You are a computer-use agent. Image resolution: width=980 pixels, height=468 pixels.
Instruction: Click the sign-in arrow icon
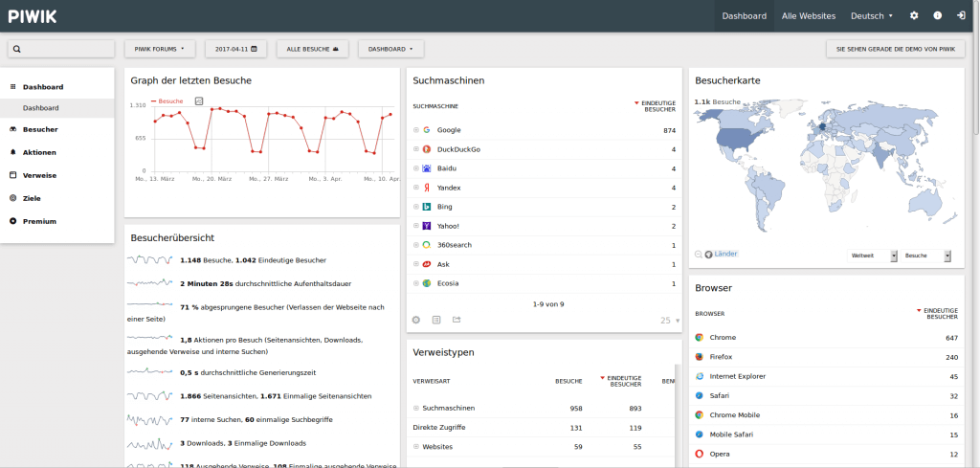pos(961,15)
